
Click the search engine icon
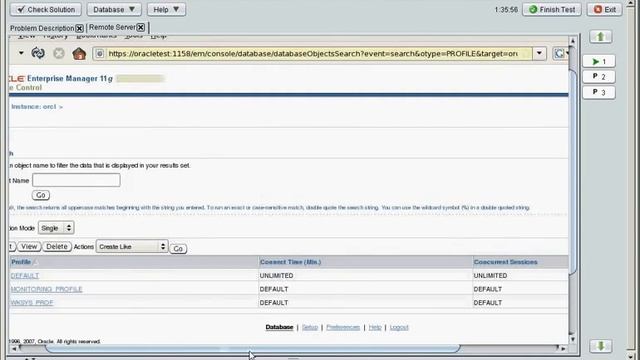tap(559, 53)
